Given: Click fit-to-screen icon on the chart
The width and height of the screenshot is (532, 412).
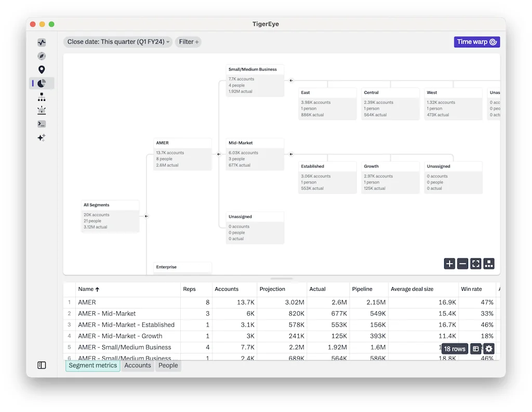Looking at the screenshot, I should coord(475,263).
